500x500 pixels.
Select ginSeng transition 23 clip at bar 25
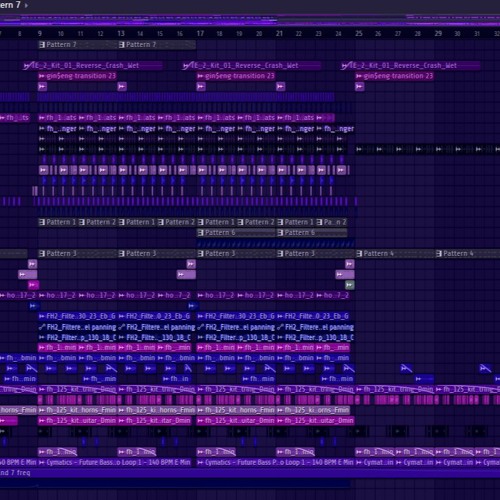(x=395, y=76)
